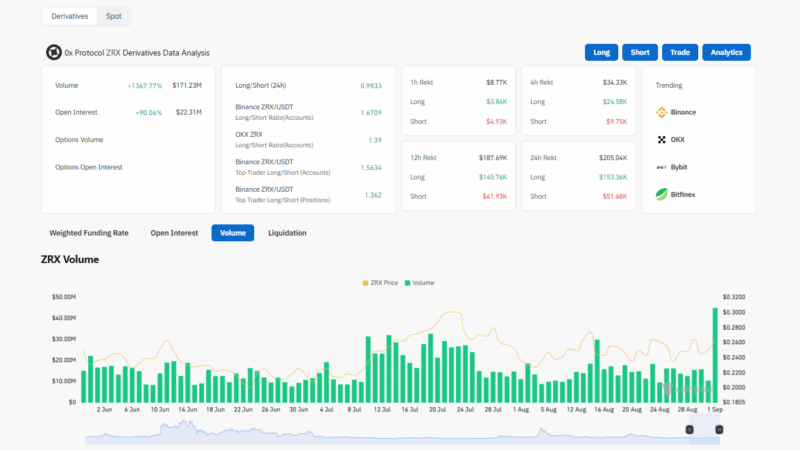The width and height of the screenshot is (800, 450).
Task: Toggle Volume series in chart legend
Action: [418, 283]
